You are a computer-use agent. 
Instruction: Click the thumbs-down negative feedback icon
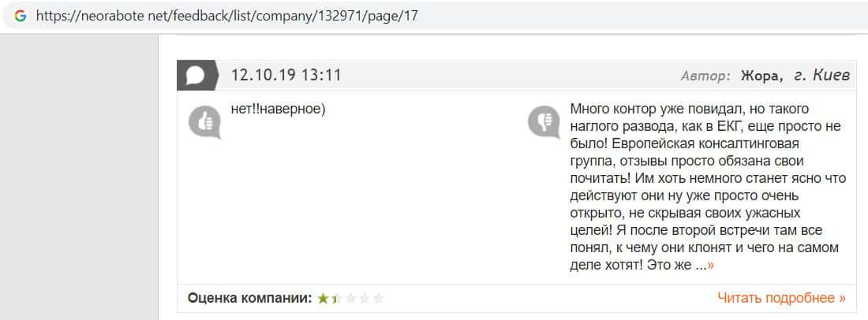coord(543,121)
